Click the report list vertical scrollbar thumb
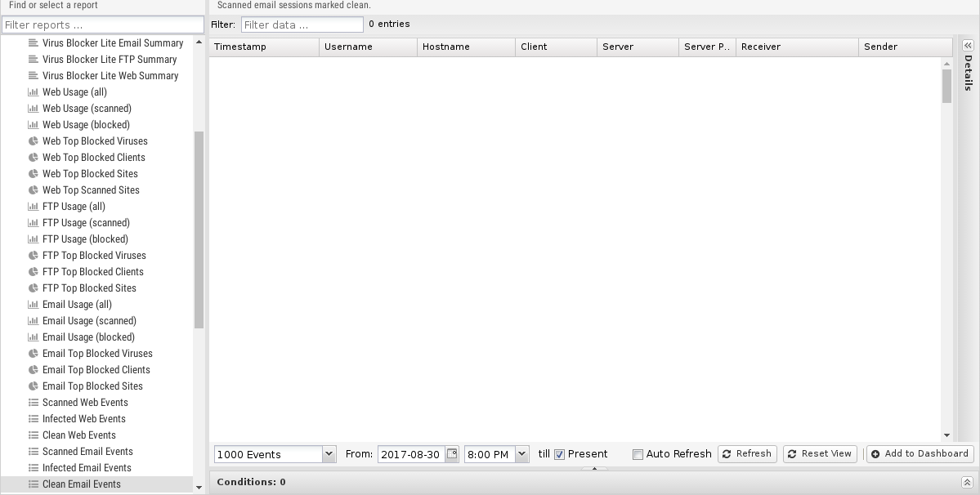Viewport: 980px width, 495px height. pyautogui.click(x=199, y=229)
